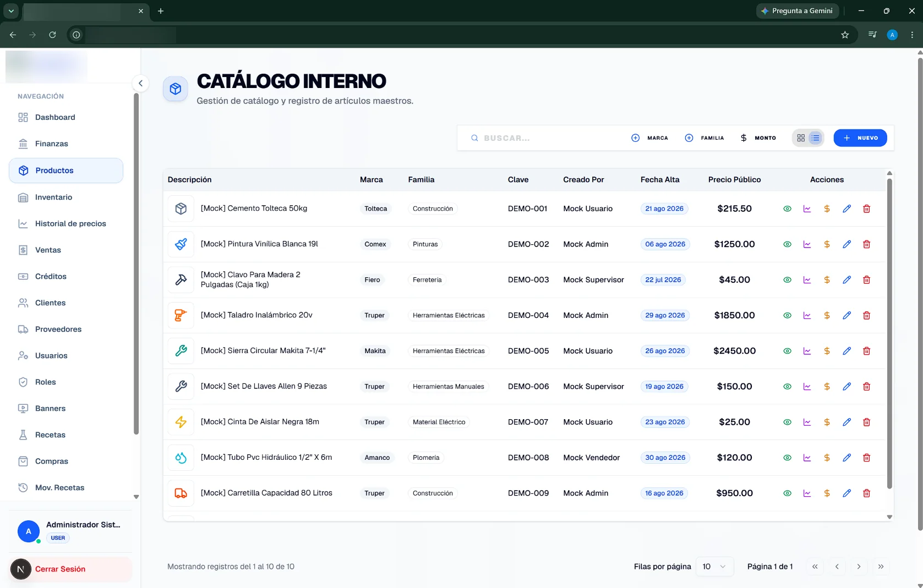Show Taladro Inalámbrico 20v with its eye icon
The image size is (923, 588).
[787, 316]
